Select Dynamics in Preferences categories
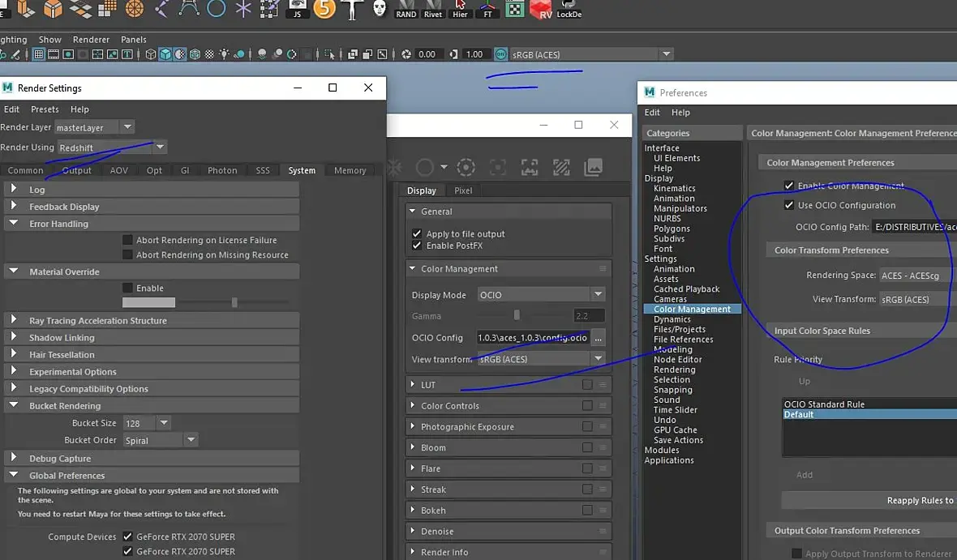 [672, 319]
